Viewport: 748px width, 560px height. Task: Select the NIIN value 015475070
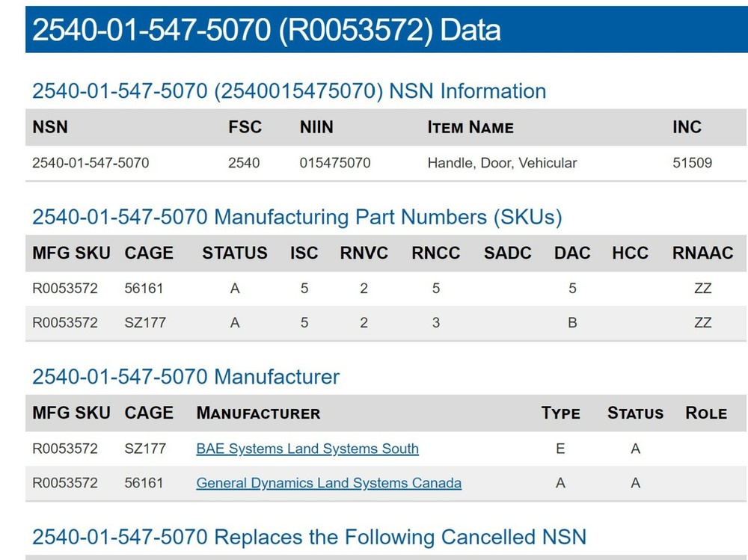click(335, 162)
